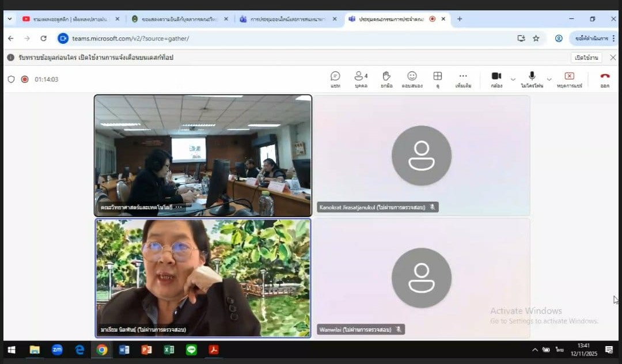
Task: Switch to the third browser tab with Teams icon
Action: coord(285,19)
